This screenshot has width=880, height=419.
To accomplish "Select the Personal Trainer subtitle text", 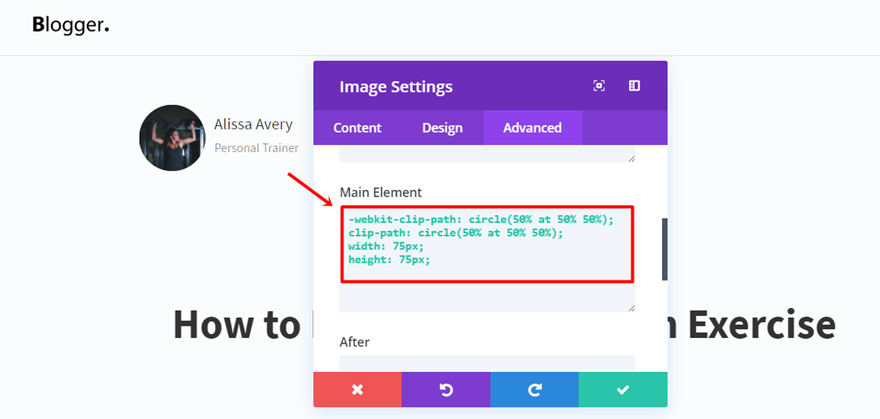I will point(256,148).
